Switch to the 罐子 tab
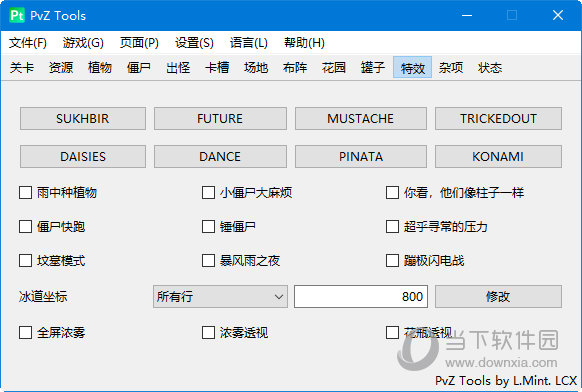 point(373,68)
